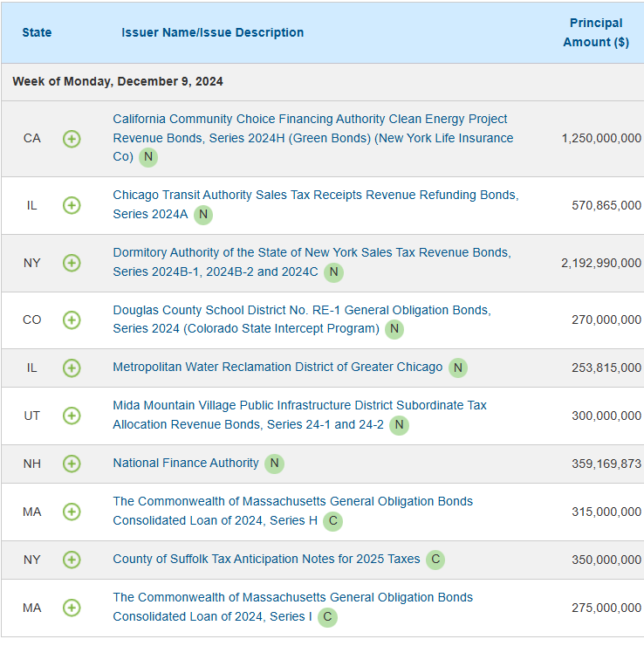Expand the Chicago Transit Authority row details

point(72,205)
